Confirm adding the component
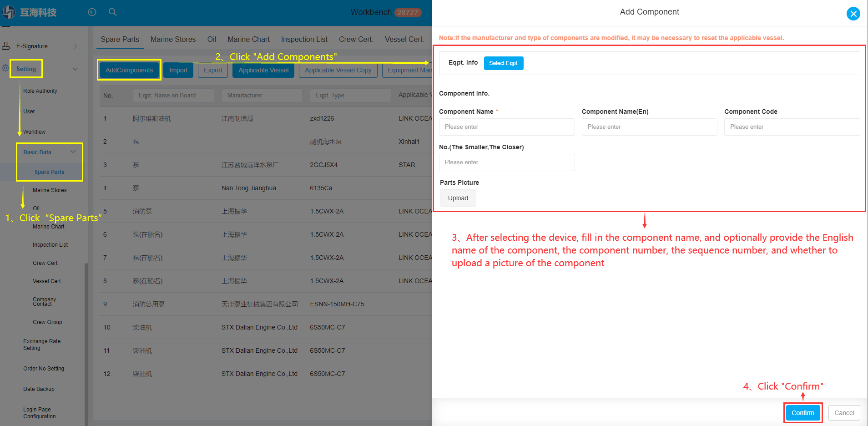The height and width of the screenshot is (426, 868). pyautogui.click(x=803, y=413)
